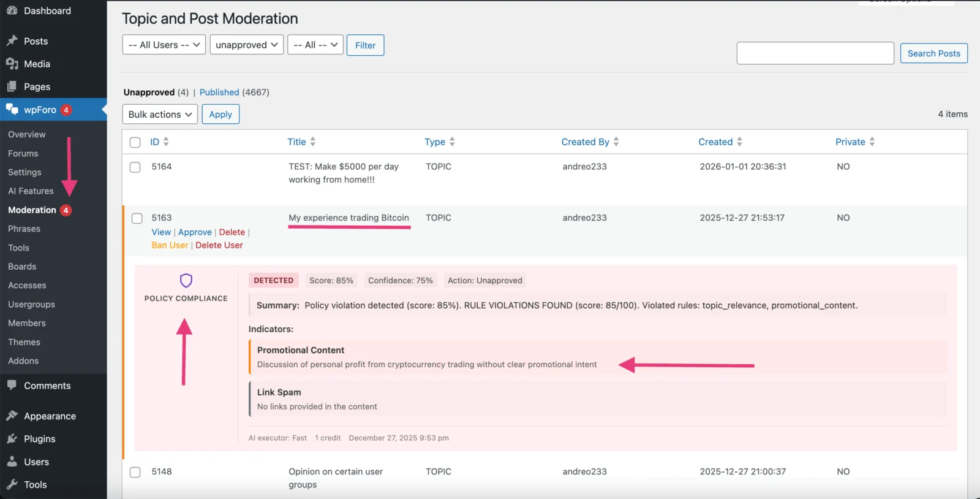The height and width of the screenshot is (499, 980).
Task: Click the search posts input field
Action: pyautogui.click(x=815, y=53)
